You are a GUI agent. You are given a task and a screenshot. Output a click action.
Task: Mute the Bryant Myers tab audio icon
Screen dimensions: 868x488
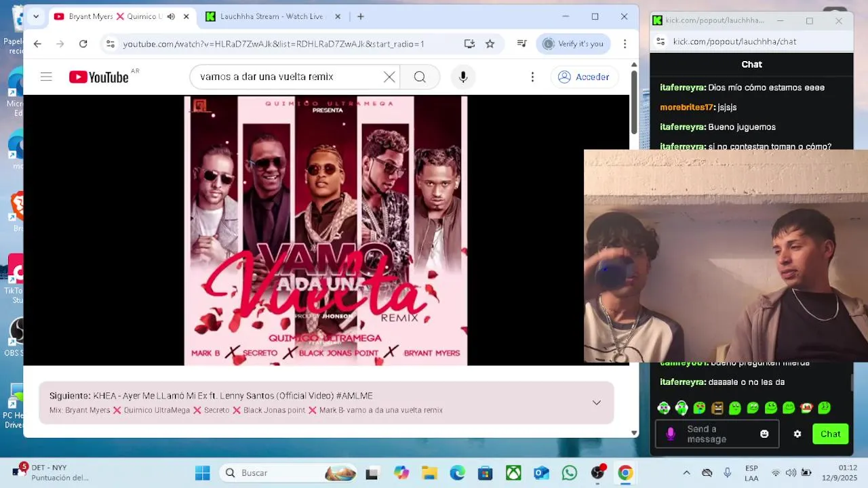point(171,16)
